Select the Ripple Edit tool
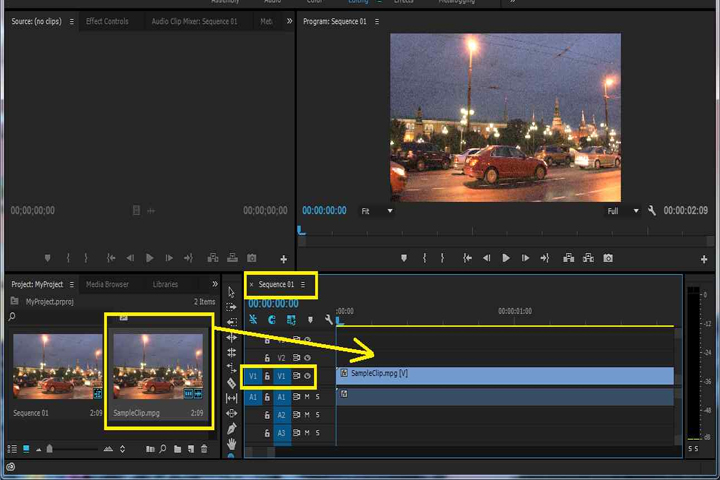This screenshot has width=720, height=480. [x=232, y=338]
